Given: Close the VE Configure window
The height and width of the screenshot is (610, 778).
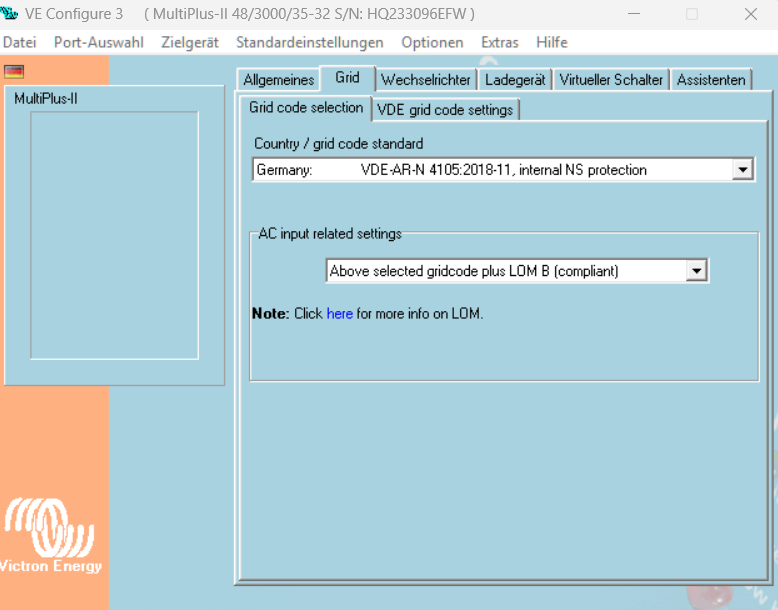Looking at the screenshot, I should (751, 14).
